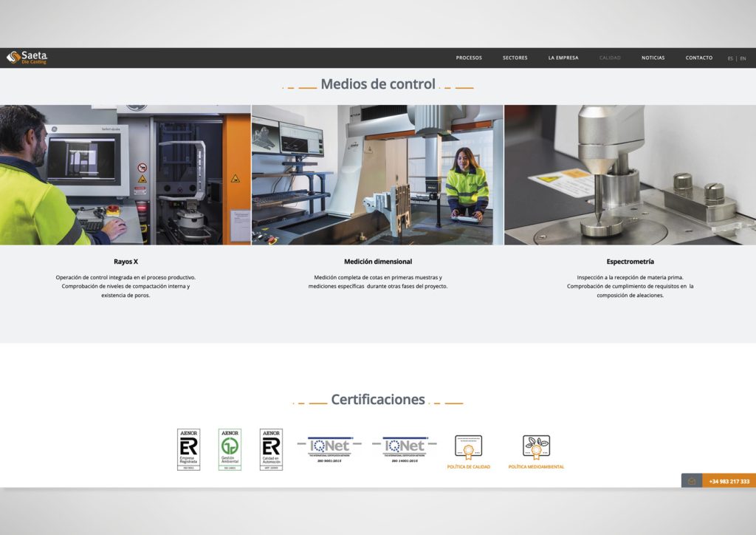756x535 pixels.
Task: Open the Política Medioambiental leaf certificate icon
Action: pyautogui.click(x=536, y=446)
